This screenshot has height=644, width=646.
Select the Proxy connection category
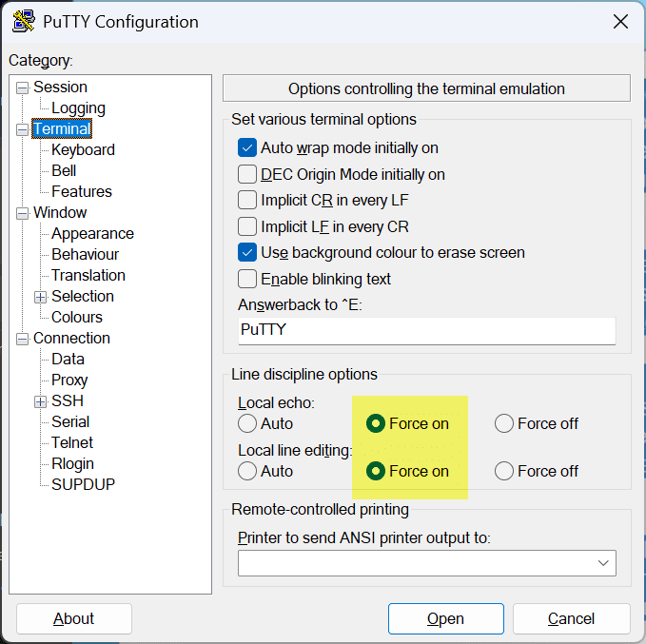tap(69, 381)
